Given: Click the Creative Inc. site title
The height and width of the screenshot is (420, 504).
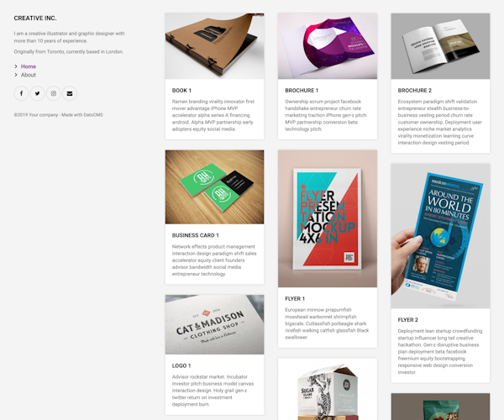Looking at the screenshot, I should pyautogui.click(x=35, y=18).
